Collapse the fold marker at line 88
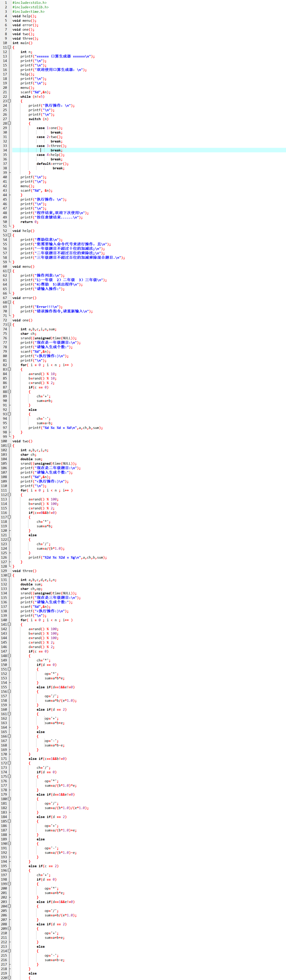This screenshot has height=980, width=286. 9,391
